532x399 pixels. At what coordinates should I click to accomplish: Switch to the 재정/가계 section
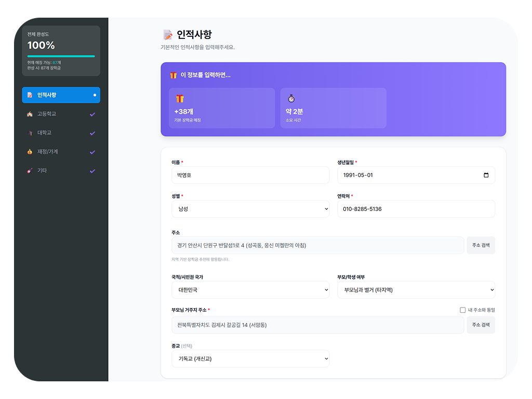click(57, 151)
